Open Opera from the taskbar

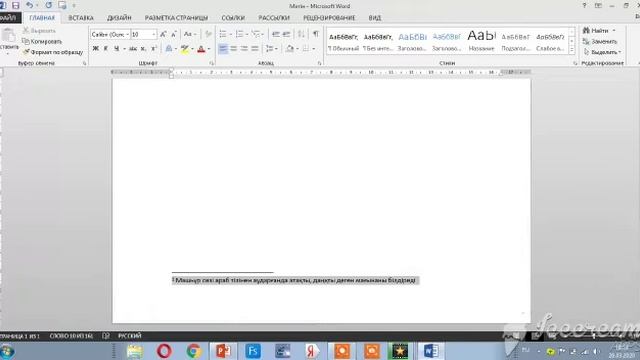[x=164, y=351]
